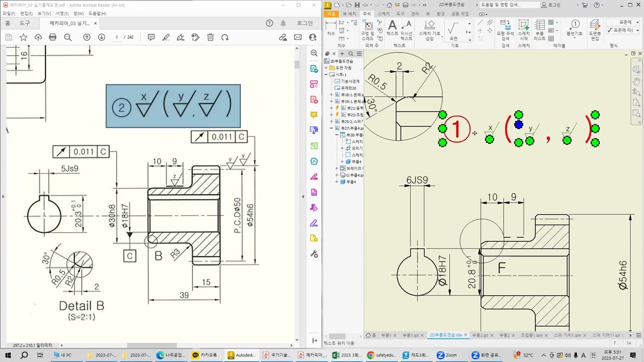Rotate the PDF page in Acrobat
Screen dimensions: 644x362
coord(225,37)
